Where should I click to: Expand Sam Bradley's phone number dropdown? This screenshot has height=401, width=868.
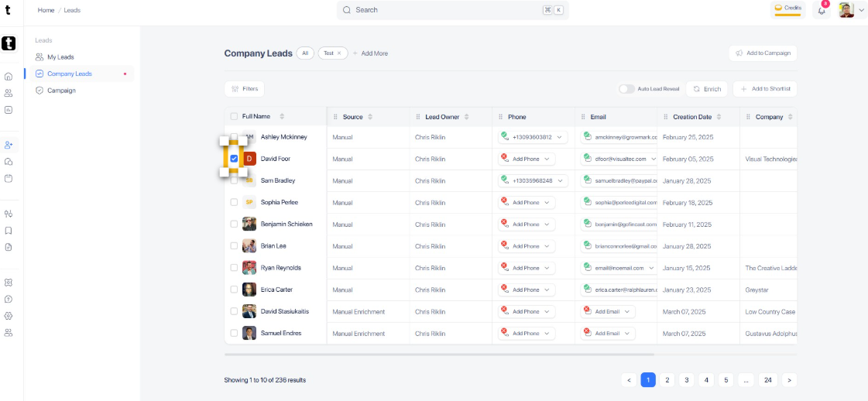tap(559, 180)
